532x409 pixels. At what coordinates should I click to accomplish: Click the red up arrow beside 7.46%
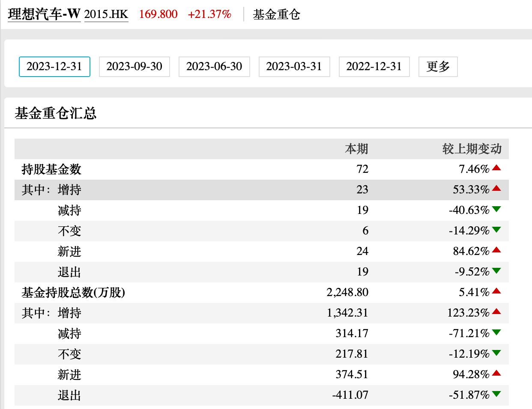click(496, 168)
